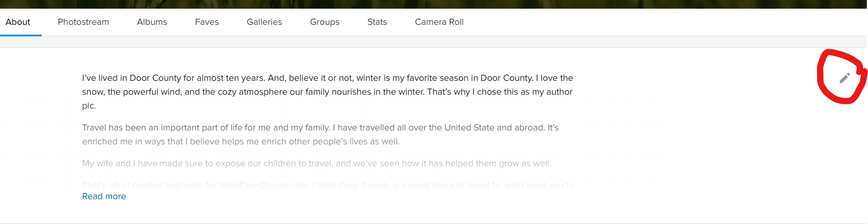Viewport: 868px width, 224px height.
Task: Go to the Faves tab
Action: click(x=207, y=22)
